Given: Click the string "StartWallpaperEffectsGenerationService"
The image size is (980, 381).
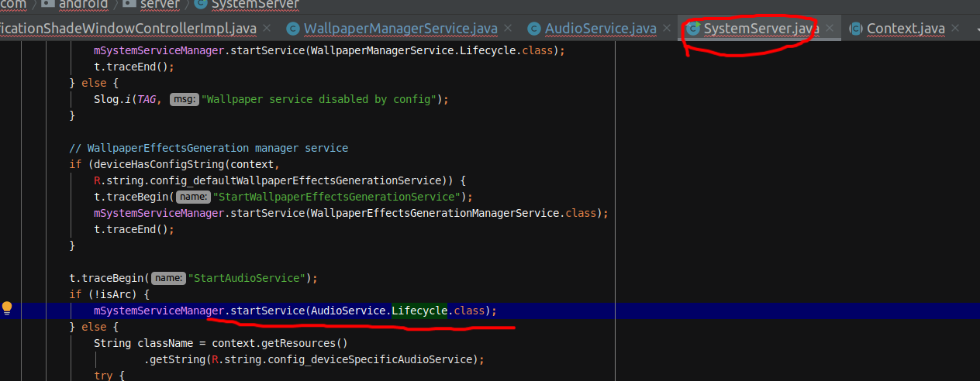Looking at the screenshot, I should (336, 197).
